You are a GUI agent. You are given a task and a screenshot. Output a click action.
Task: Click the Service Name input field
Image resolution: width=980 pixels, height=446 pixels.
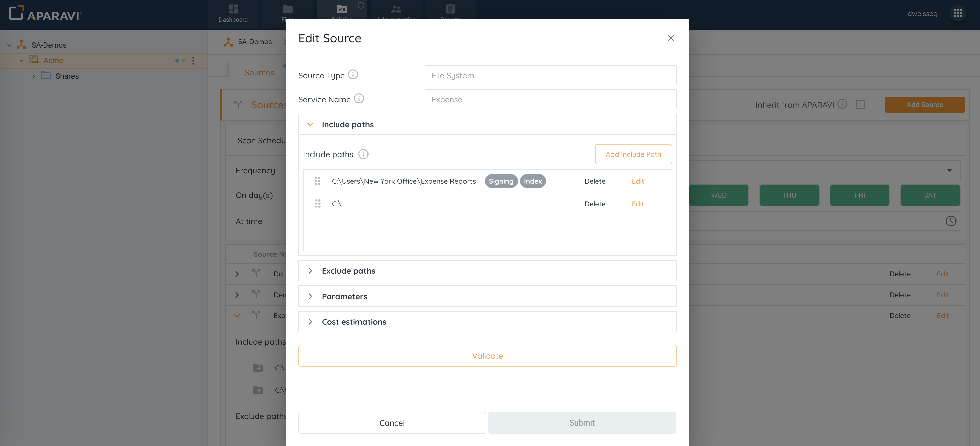coord(550,99)
